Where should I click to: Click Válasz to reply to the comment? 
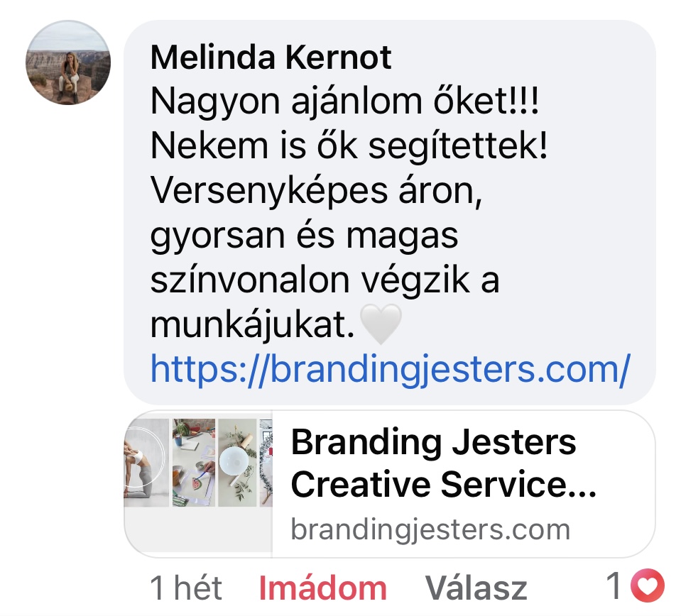[x=476, y=588]
